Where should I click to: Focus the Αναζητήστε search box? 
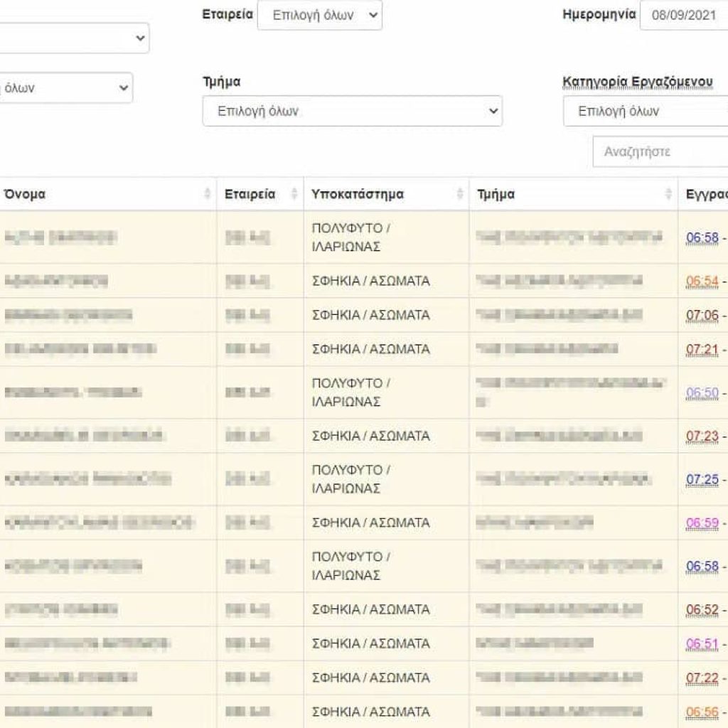[660, 151]
